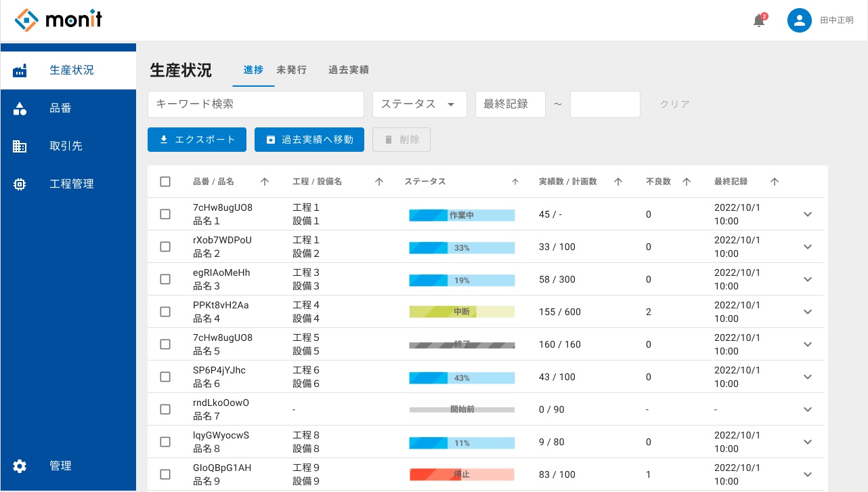This screenshot has width=868, height=492.
Task: Open 工程管理 chip icon in sidebar
Action: point(20,184)
